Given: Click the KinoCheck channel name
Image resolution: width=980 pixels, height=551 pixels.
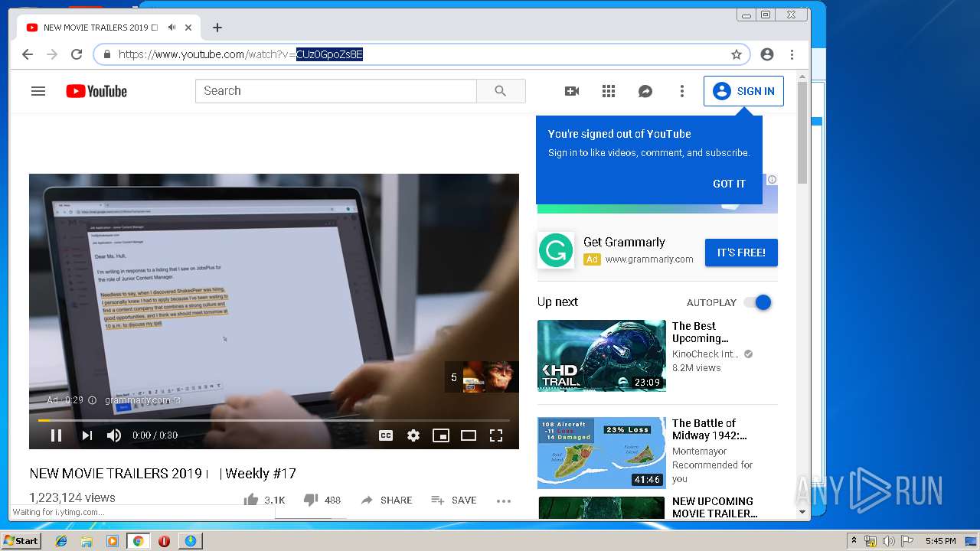Looking at the screenshot, I should pyautogui.click(x=705, y=354).
